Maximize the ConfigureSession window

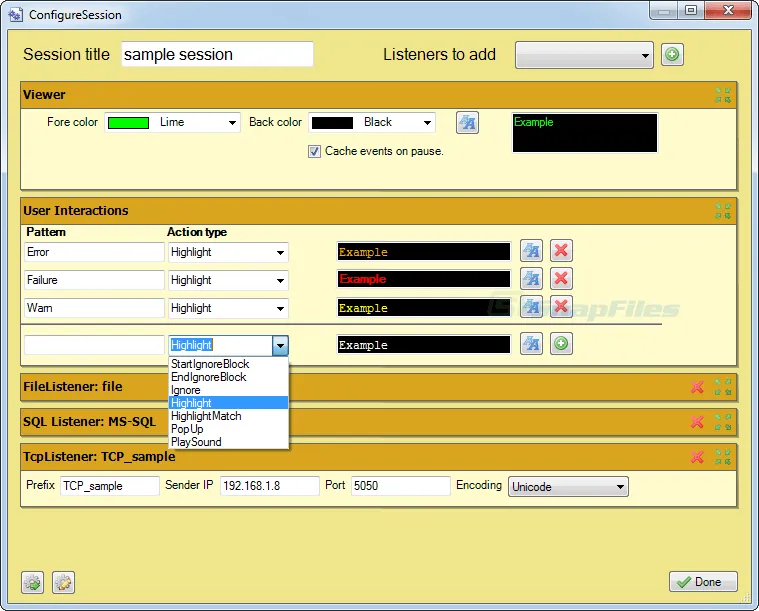tap(691, 10)
